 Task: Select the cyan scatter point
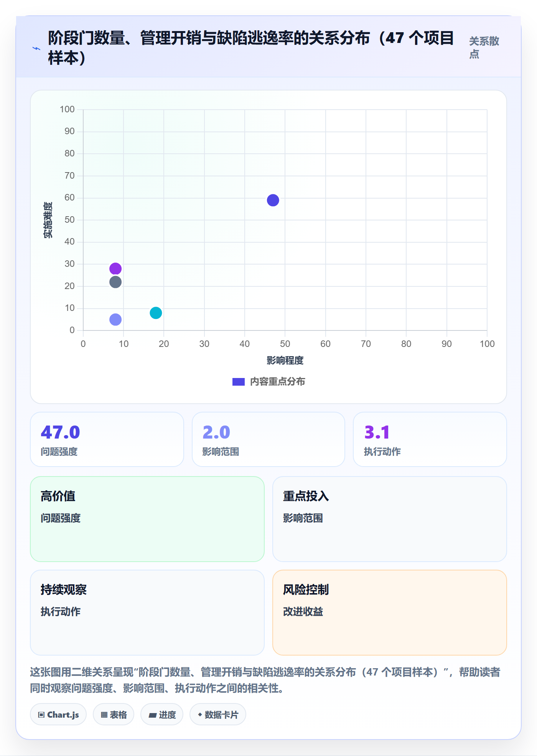click(x=156, y=313)
